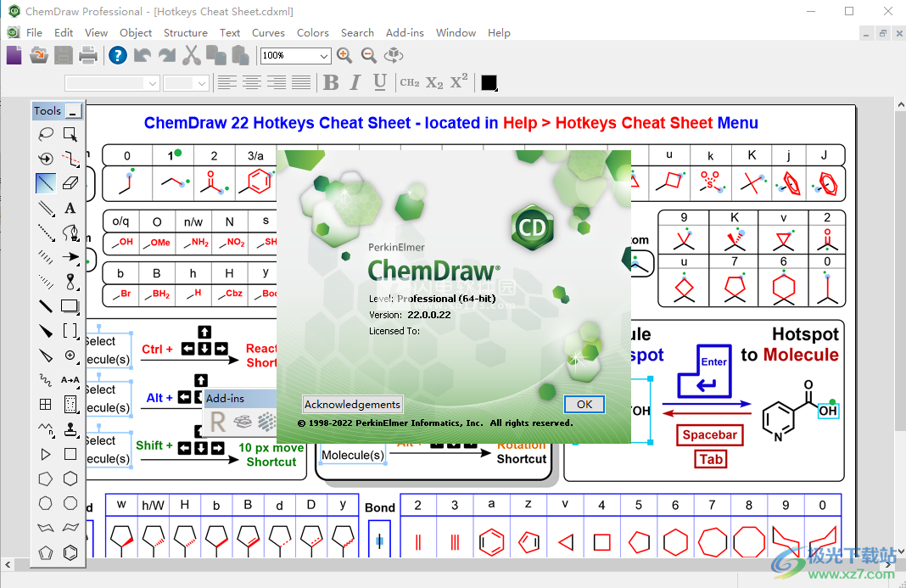Screen dimensions: 906x588
Task: Click the Zoom Out magnifier icon
Action: coord(369,55)
